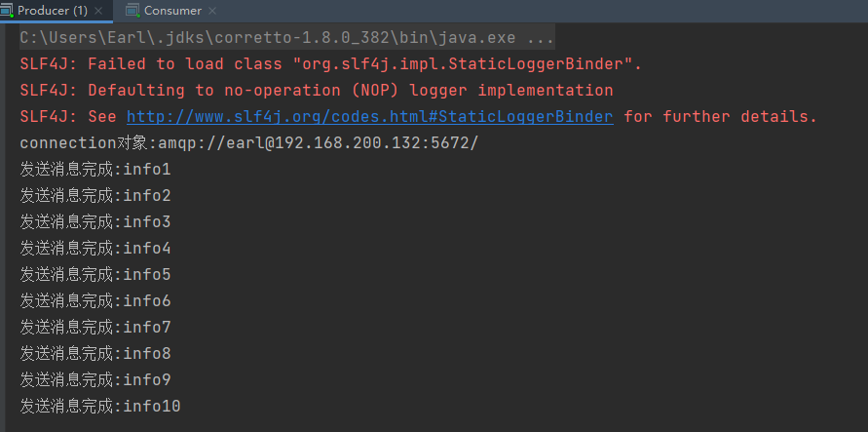The width and height of the screenshot is (868, 432).
Task: Open the slf4j.org StaticLoggerBinder link
Action: click(370, 117)
